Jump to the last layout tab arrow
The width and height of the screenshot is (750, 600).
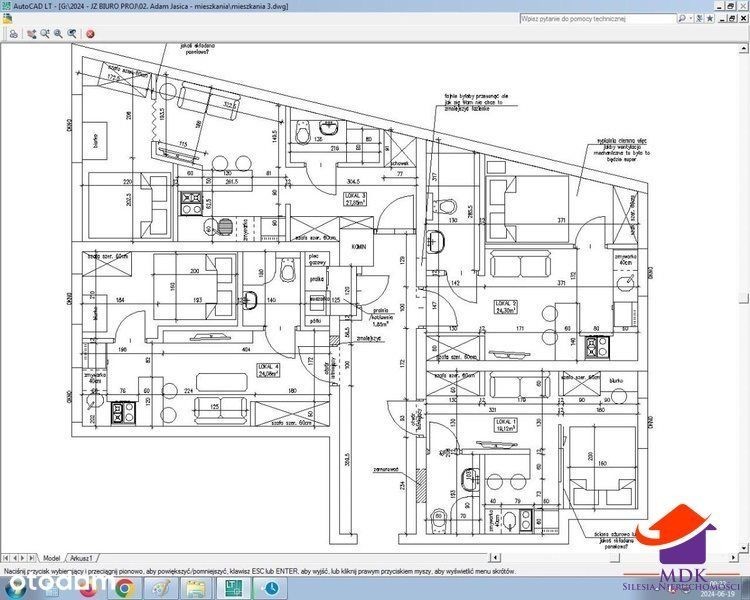32,557
